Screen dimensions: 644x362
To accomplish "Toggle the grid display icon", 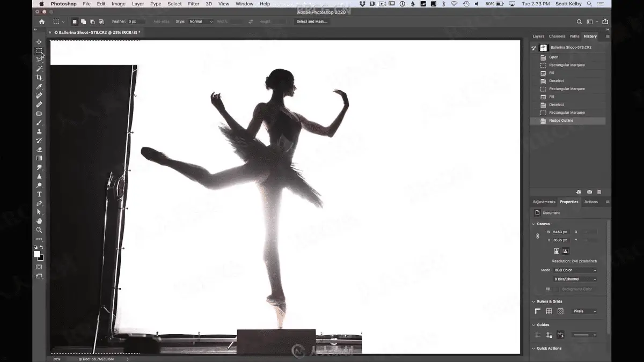I will point(549,312).
